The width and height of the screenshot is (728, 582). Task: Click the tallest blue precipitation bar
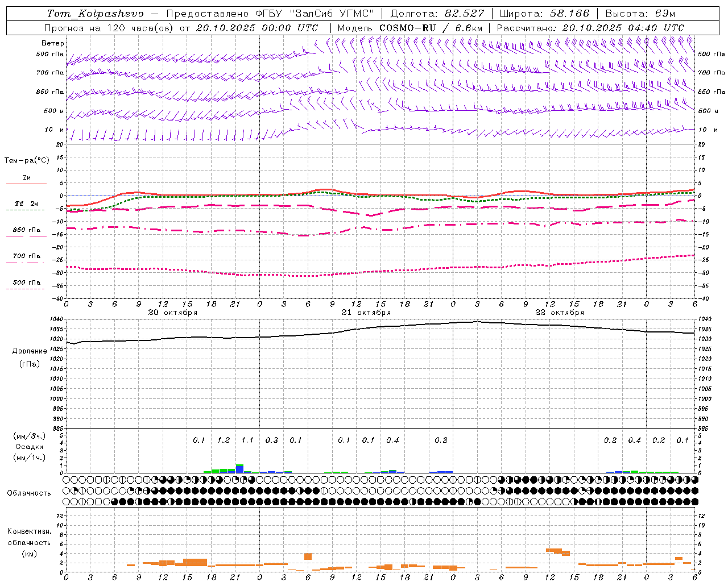click(x=239, y=469)
